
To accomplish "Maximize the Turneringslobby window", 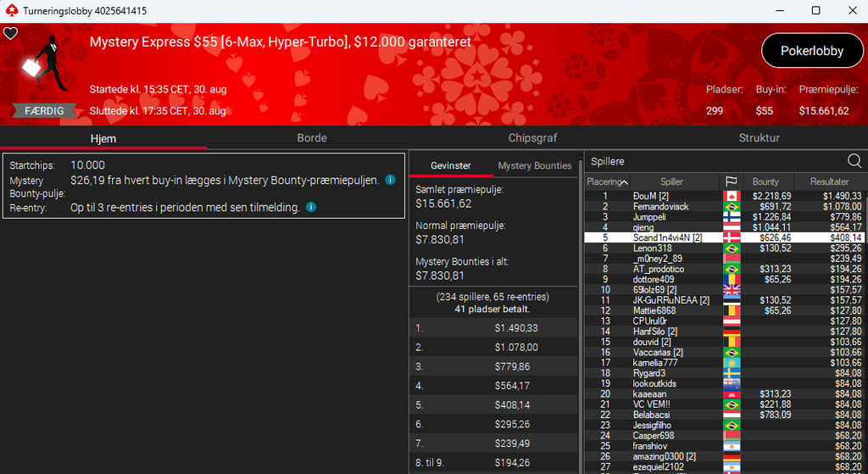I will tap(816, 10).
